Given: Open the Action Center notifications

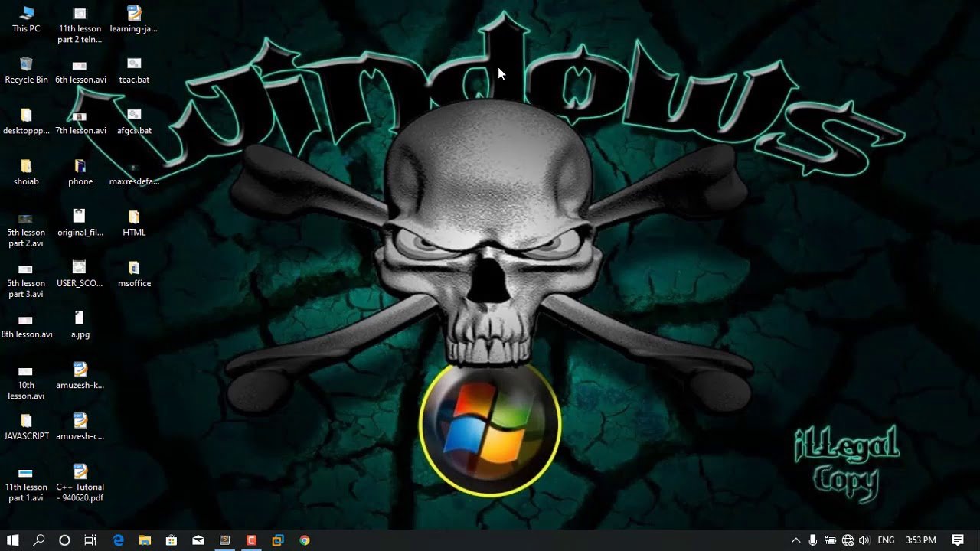Looking at the screenshot, I should click(958, 540).
